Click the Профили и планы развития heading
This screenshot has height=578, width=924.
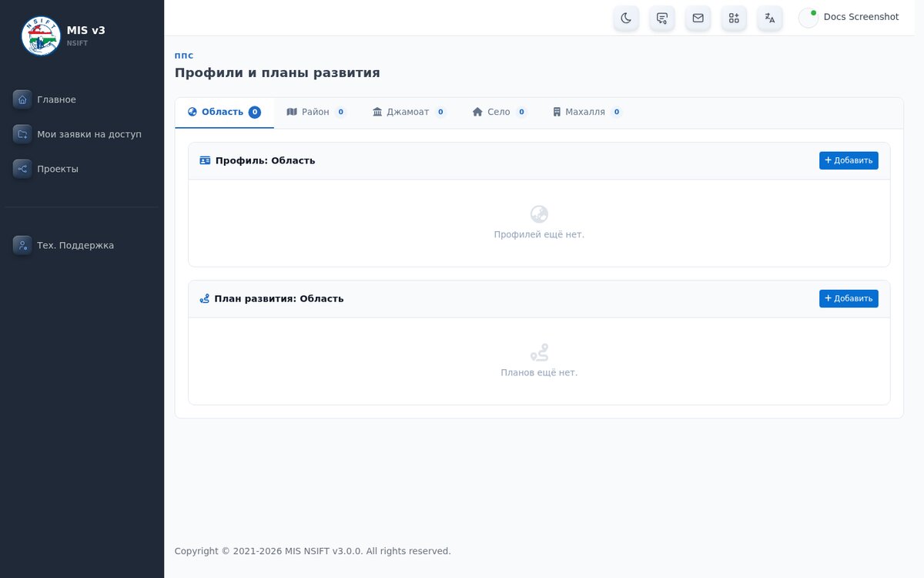tap(277, 73)
